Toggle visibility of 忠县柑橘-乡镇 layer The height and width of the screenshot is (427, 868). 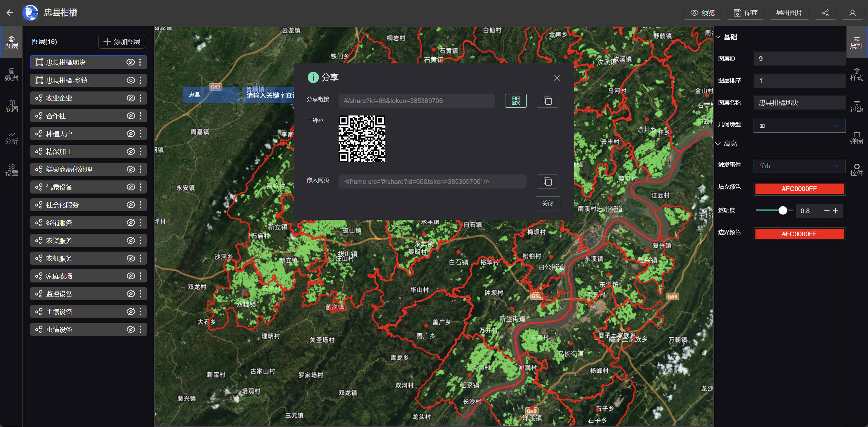(131, 80)
